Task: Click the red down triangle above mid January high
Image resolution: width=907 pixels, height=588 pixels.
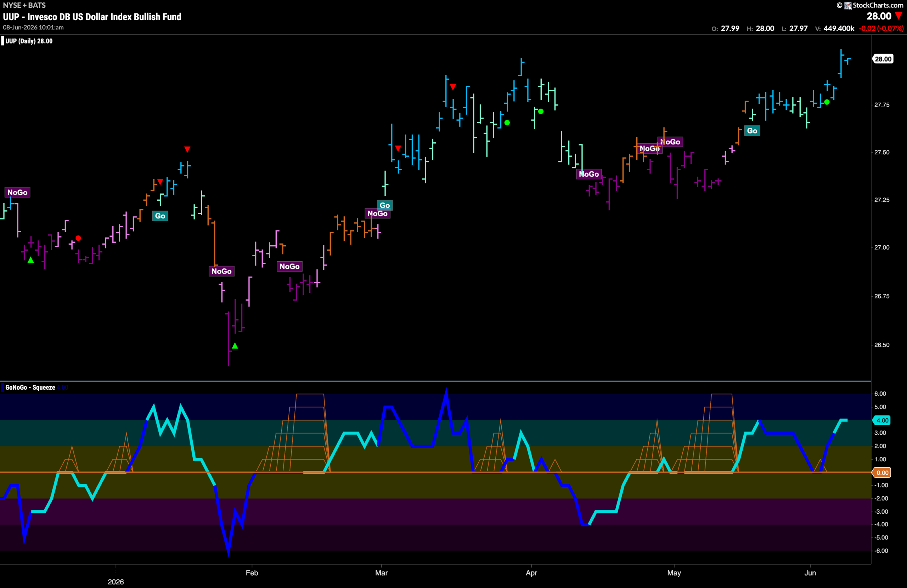Action: 187,149
